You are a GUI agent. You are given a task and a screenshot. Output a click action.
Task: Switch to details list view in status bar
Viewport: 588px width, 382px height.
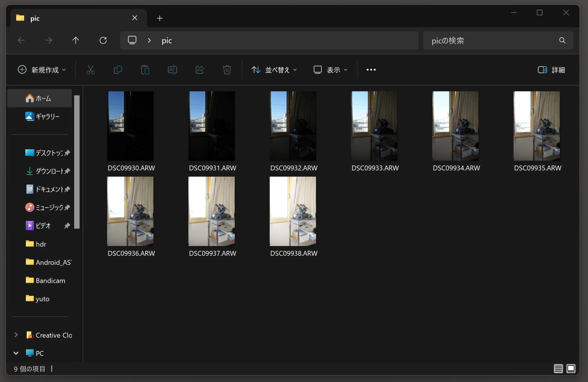tap(558, 369)
